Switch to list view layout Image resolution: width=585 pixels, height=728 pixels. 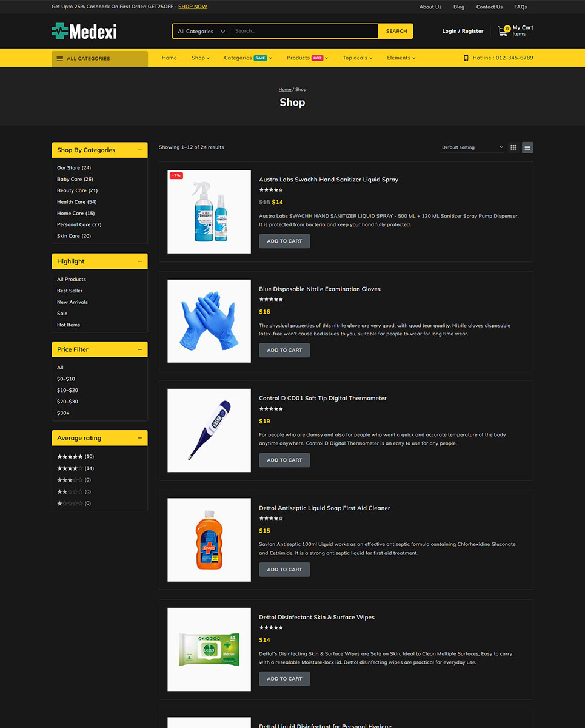pyautogui.click(x=527, y=147)
